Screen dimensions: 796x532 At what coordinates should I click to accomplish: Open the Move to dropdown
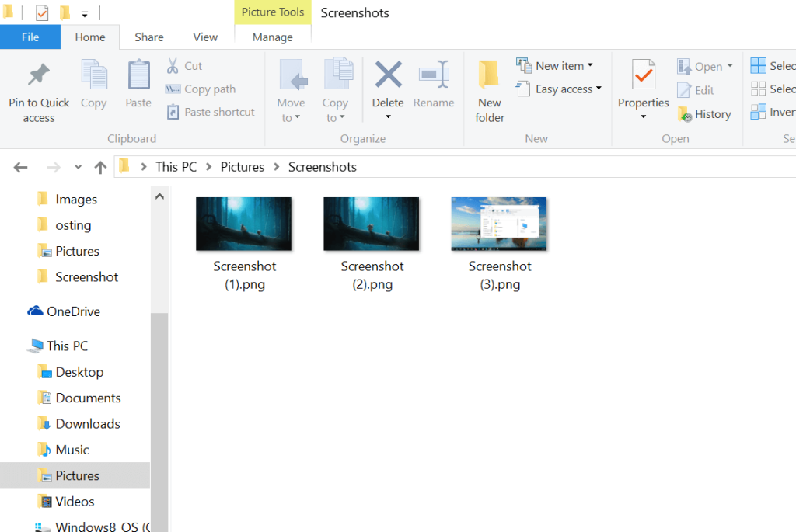tap(292, 89)
